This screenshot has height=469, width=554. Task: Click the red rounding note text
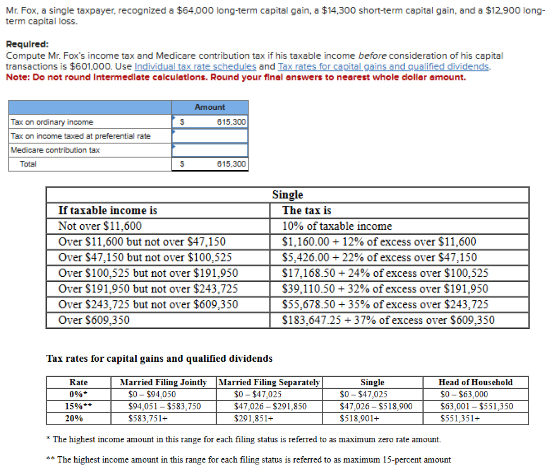[236, 77]
